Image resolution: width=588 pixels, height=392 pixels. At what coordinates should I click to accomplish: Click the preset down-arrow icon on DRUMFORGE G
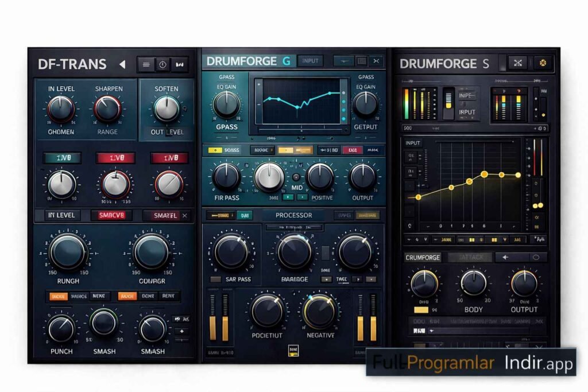tap(343, 60)
